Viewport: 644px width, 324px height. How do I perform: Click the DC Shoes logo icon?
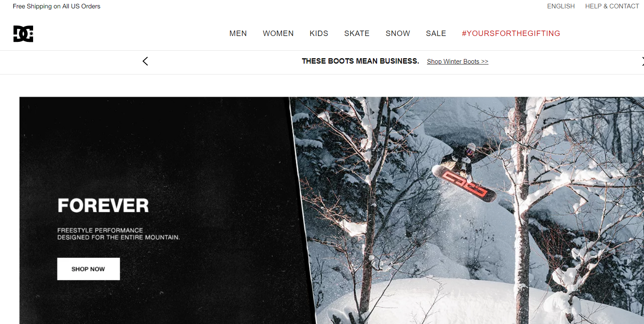tap(23, 34)
